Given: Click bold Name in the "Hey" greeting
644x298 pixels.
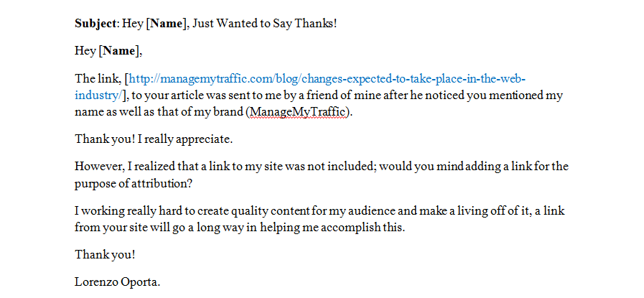Looking at the screenshot, I should 119,51.
